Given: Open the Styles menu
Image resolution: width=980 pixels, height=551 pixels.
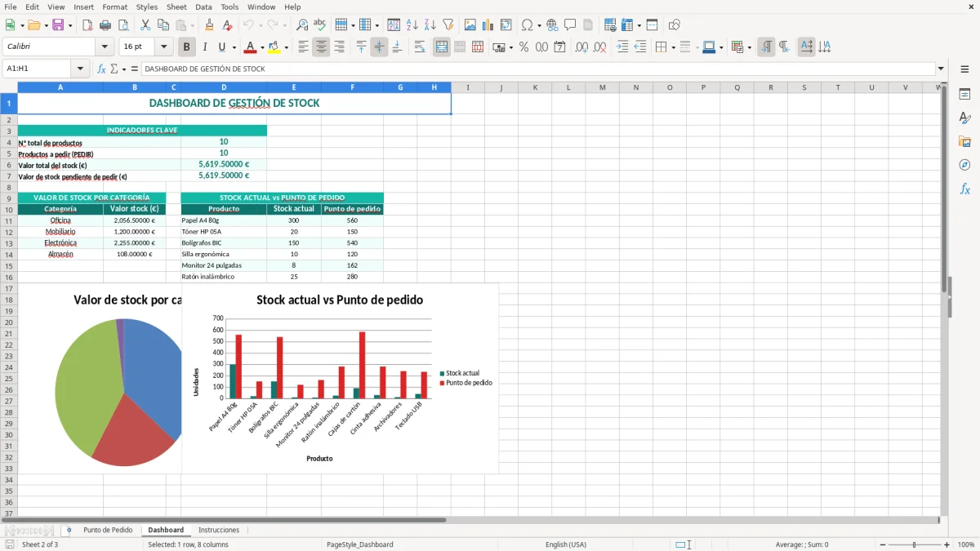Looking at the screenshot, I should 147,7.
